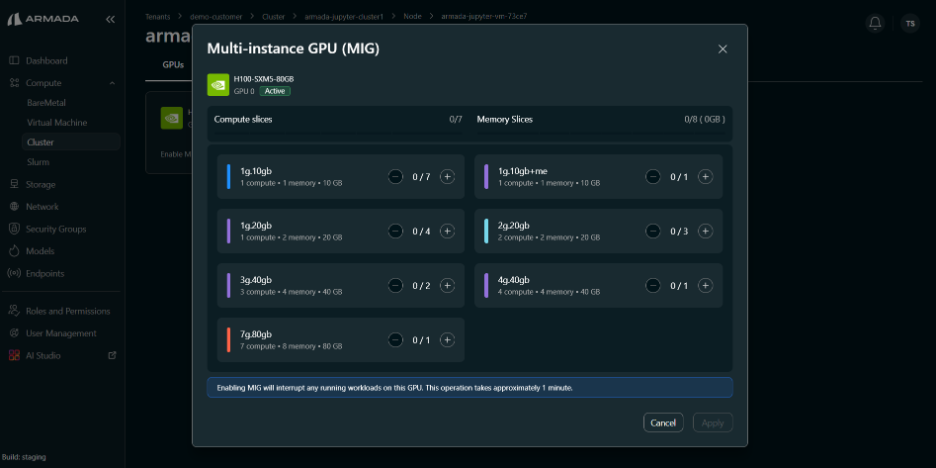Open the Slurm page
This screenshot has height=468, width=936.
[38, 162]
